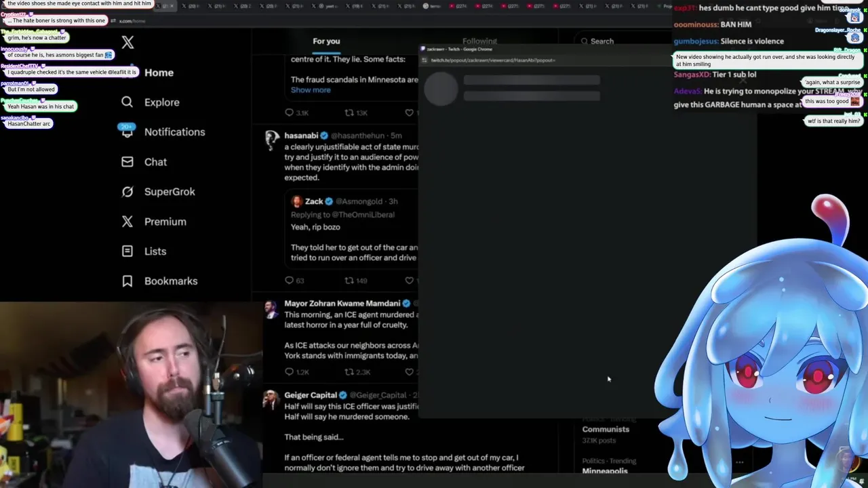This screenshot has width=868, height=488.
Task: Open the SuperGrok icon in the sidebar
Action: (x=127, y=192)
